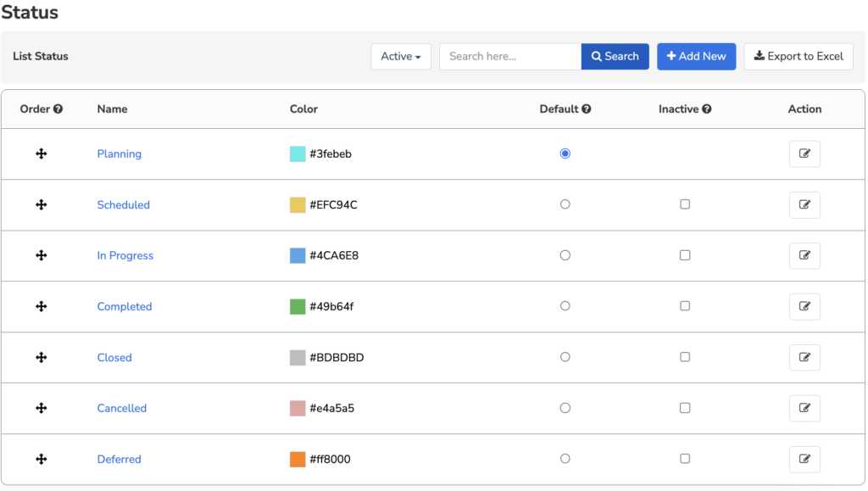The height and width of the screenshot is (491, 868).
Task: Show help for the Default column
Action: [x=587, y=109]
